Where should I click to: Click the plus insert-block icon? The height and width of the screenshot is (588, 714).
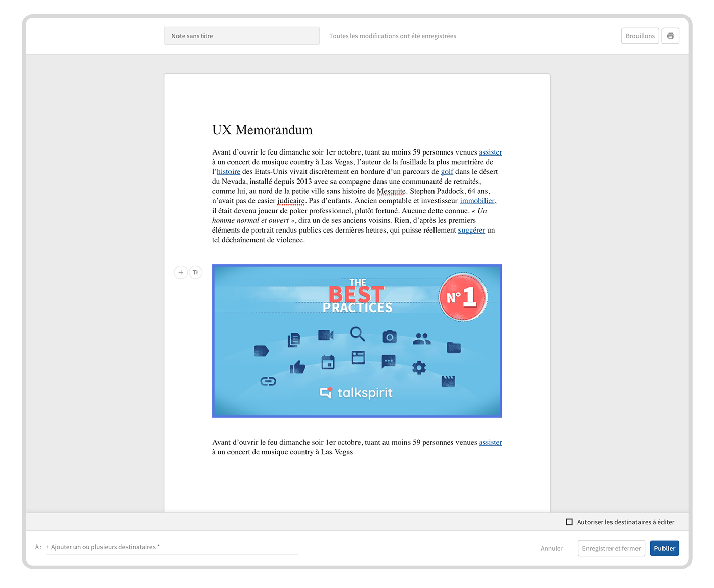click(181, 272)
